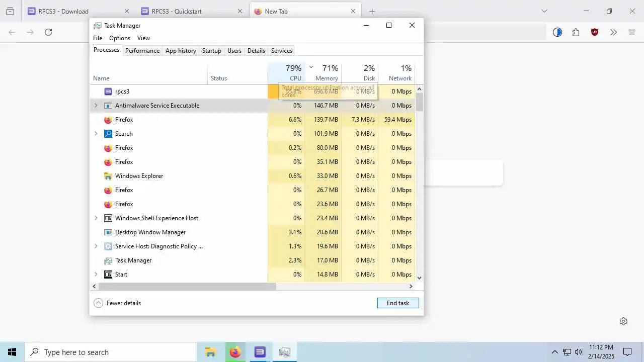644x362 pixels.
Task: Click the Firefox icon using 35.1 MB
Action: [108, 162]
